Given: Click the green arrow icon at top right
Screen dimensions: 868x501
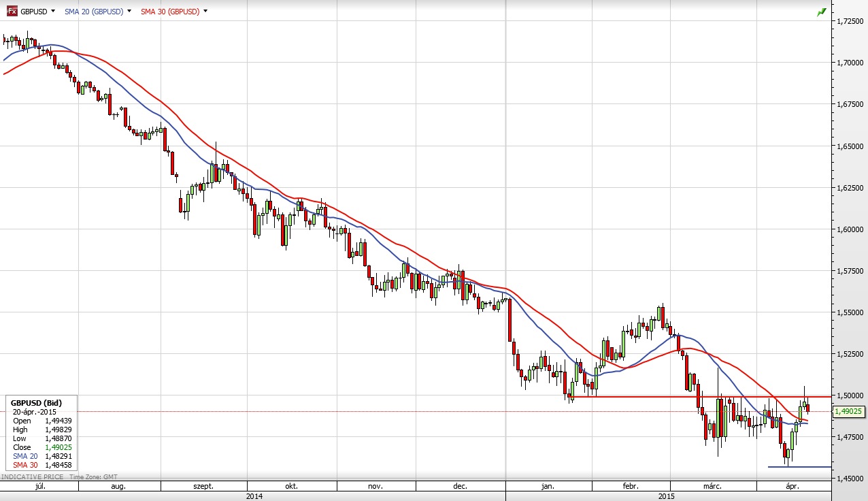Looking at the screenshot, I should [821, 12].
